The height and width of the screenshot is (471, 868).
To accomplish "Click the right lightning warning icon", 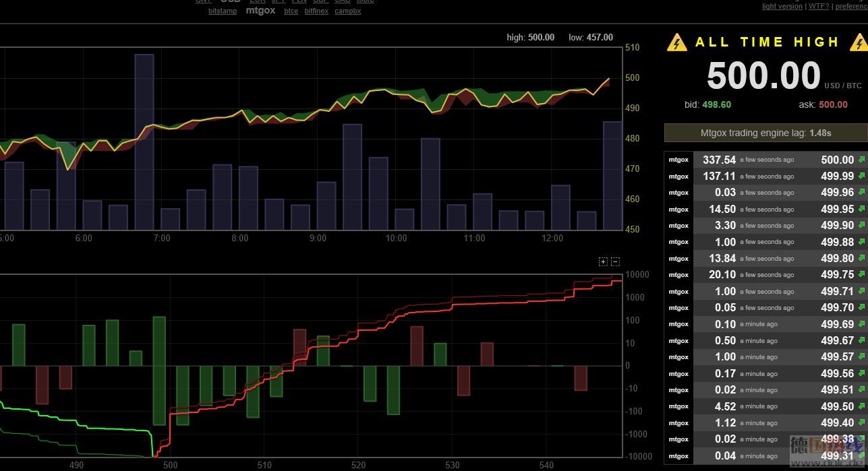I will (859, 42).
